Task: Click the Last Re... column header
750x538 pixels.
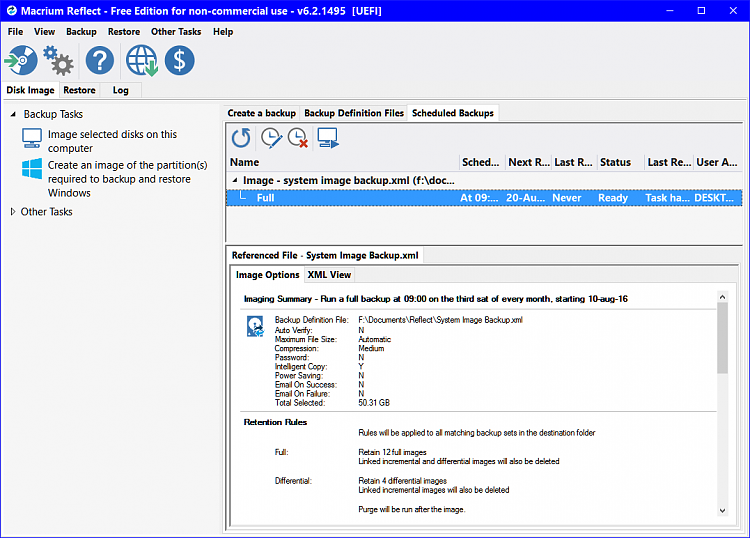Action: [x=669, y=162]
